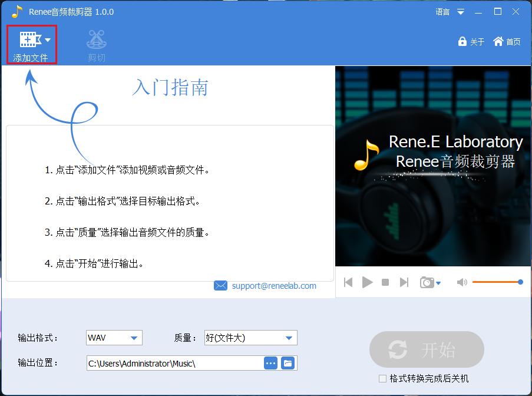The width and height of the screenshot is (532, 396).
Task: Click guide step 2 about 输出格式
Action: [122, 201]
